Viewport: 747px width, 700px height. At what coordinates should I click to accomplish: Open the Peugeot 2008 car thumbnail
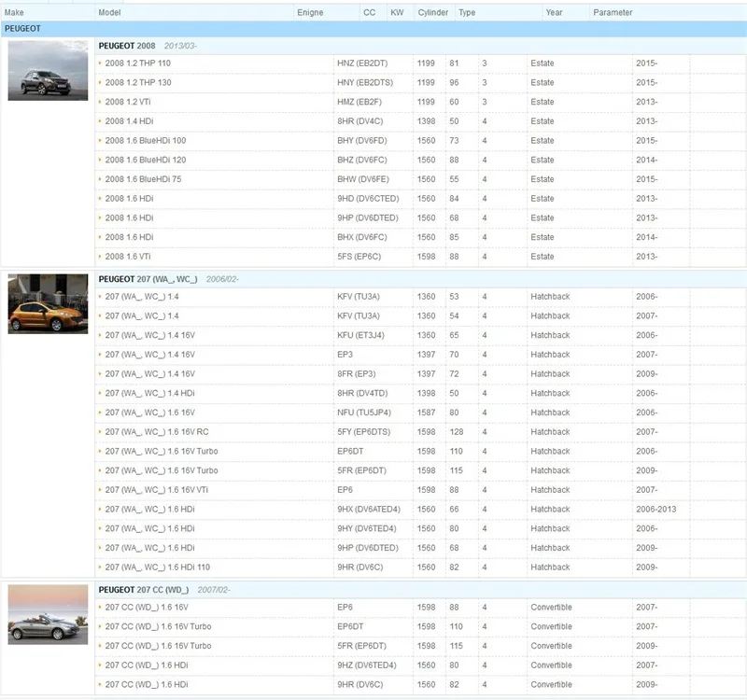click(48, 71)
